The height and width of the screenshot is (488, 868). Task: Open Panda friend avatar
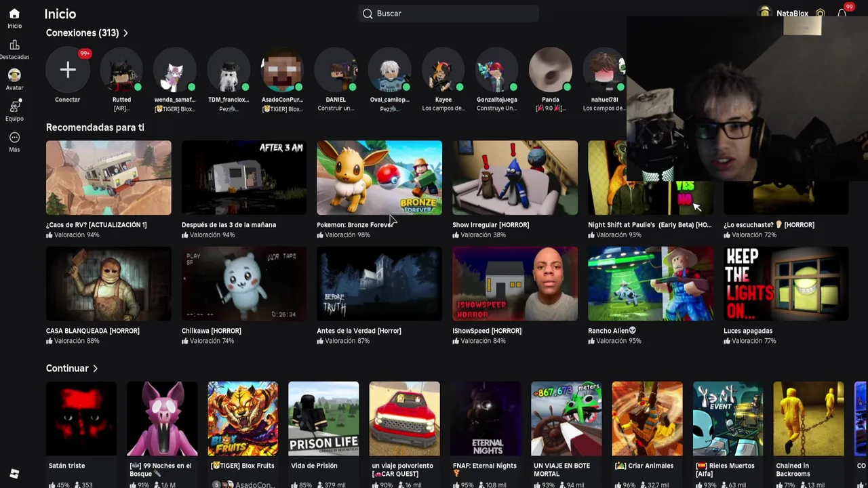click(550, 70)
